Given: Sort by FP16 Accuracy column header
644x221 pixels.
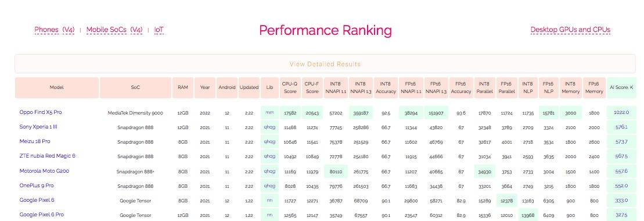Looking at the screenshot, I should [x=461, y=88].
